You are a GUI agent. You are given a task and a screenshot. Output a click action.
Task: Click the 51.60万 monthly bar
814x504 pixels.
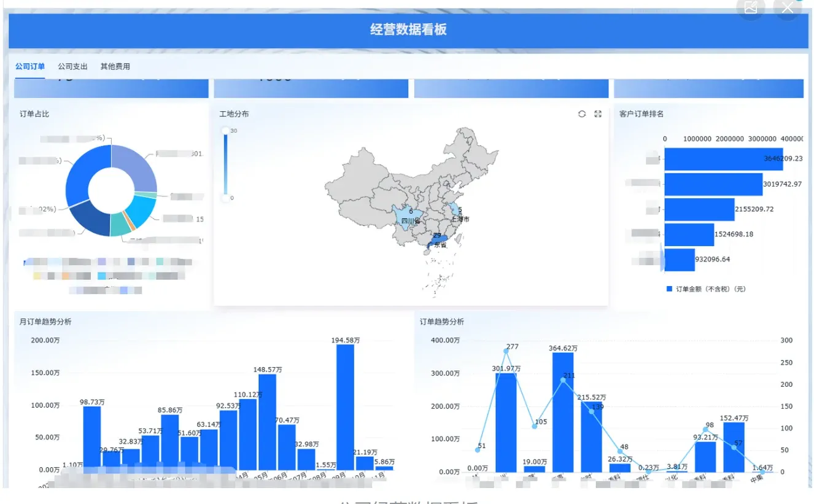tap(190, 453)
